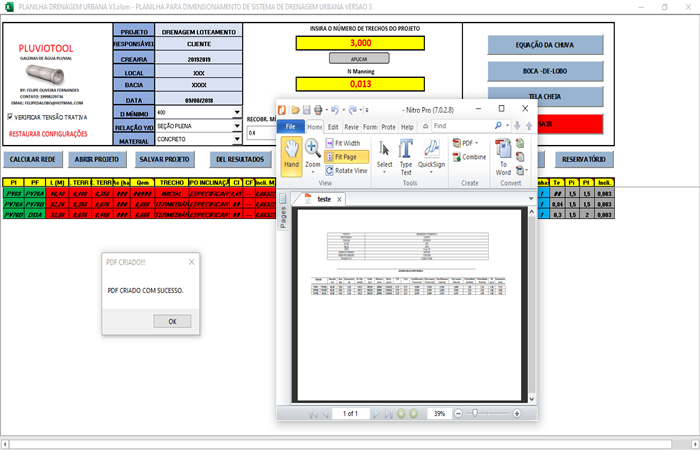Enable Fit Page view mode
This screenshot has height=450, width=700.
click(x=346, y=157)
